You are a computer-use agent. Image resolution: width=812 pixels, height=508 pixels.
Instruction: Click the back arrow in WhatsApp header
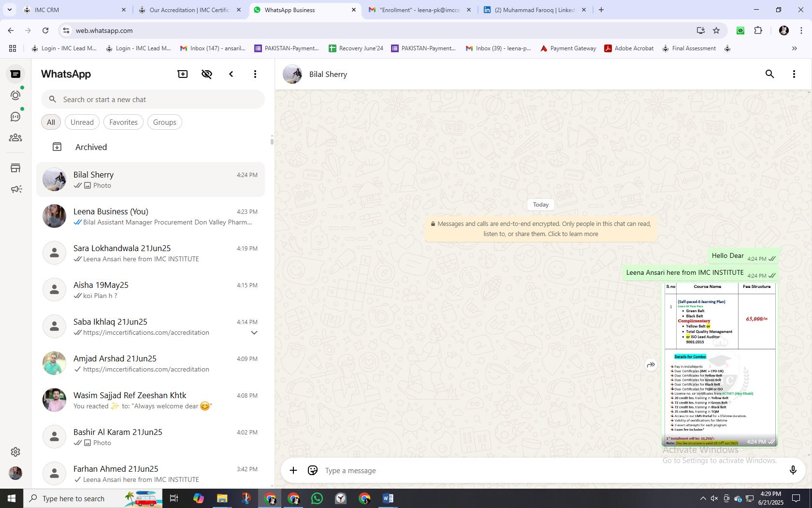pyautogui.click(x=231, y=74)
